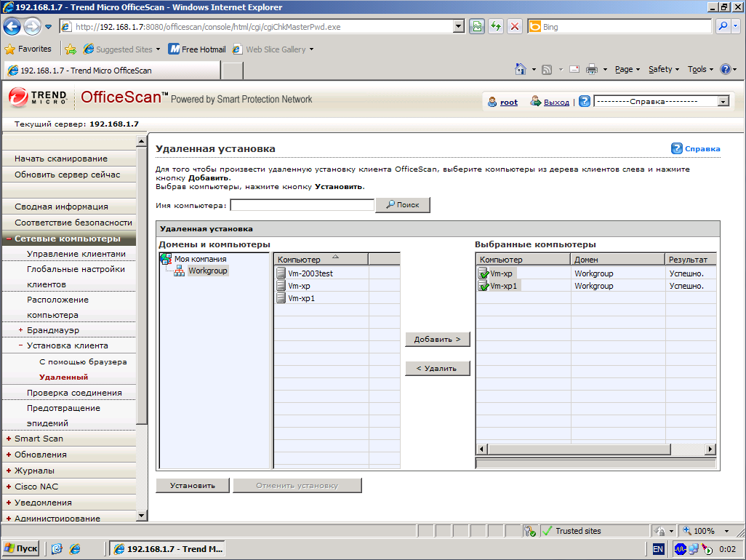Select Vm-xp1 in the left computer list

tap(301, 298)
